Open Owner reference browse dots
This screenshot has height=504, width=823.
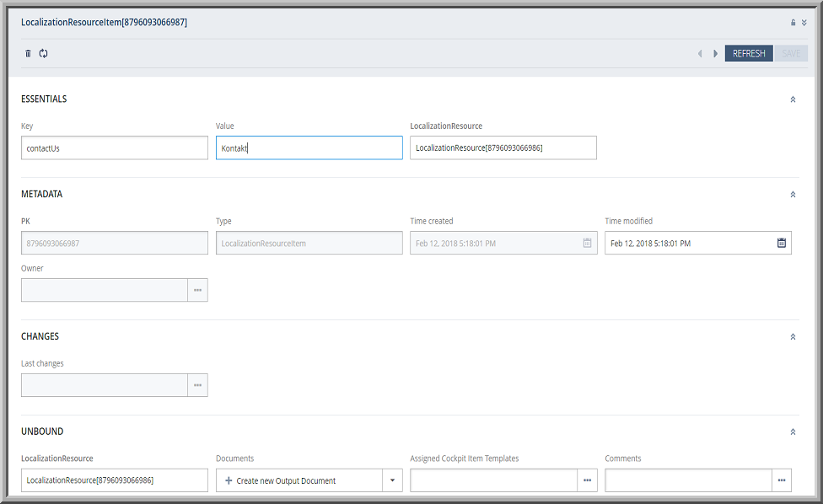click(197, 290)
